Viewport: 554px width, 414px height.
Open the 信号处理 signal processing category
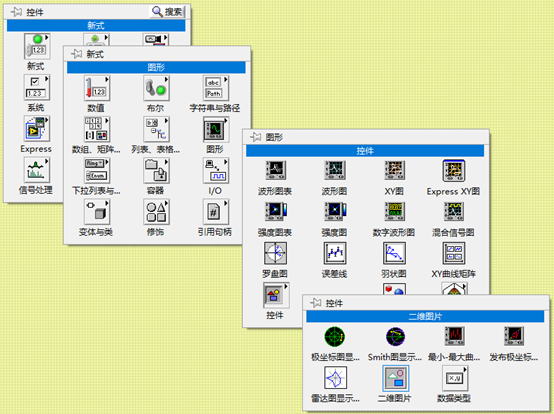[x=37, y=170]
